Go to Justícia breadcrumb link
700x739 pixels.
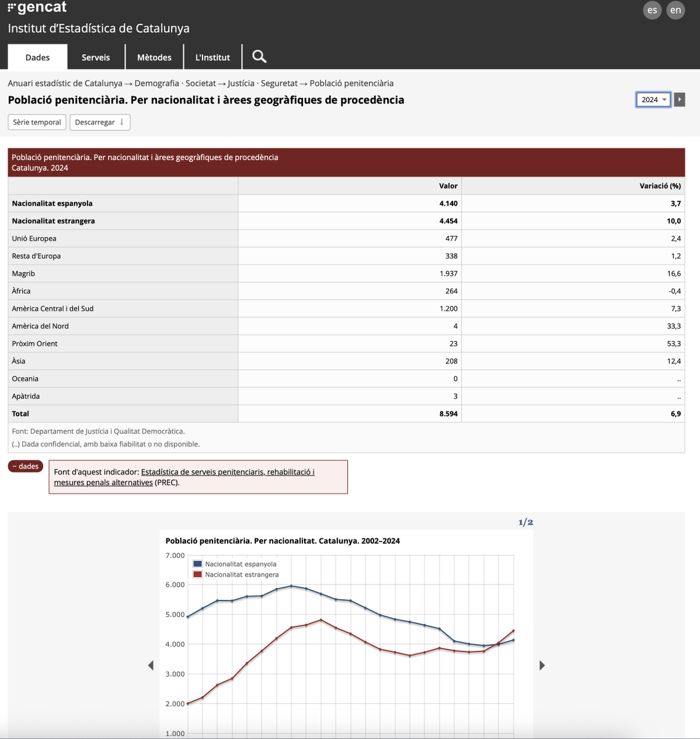click(x=241, y=83)
